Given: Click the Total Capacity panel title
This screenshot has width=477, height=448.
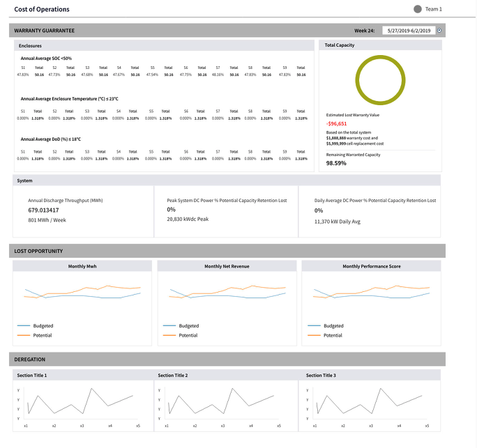Looking at the screenshot, I should click(339, 45).
